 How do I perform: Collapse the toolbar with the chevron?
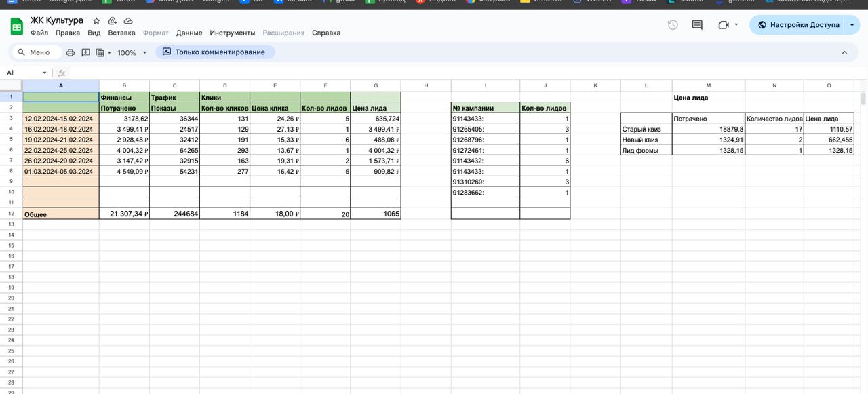tap(844, 52)
